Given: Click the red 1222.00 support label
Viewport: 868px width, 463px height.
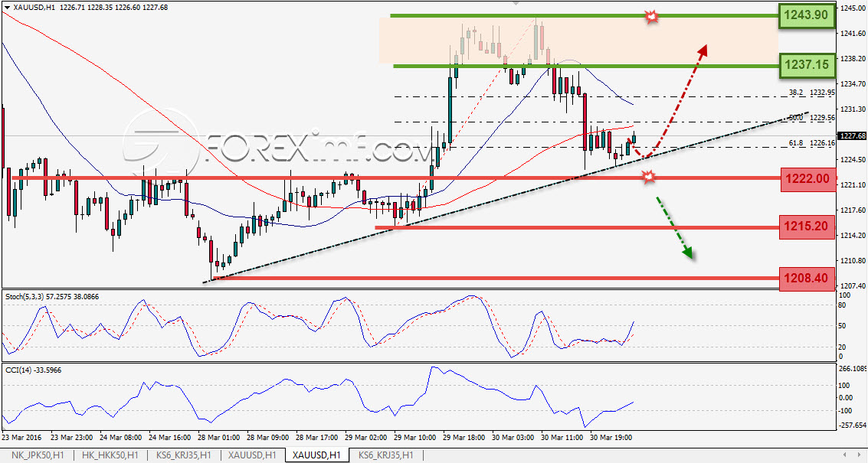Looking at the screenshot, I should (x=807, y=178).
